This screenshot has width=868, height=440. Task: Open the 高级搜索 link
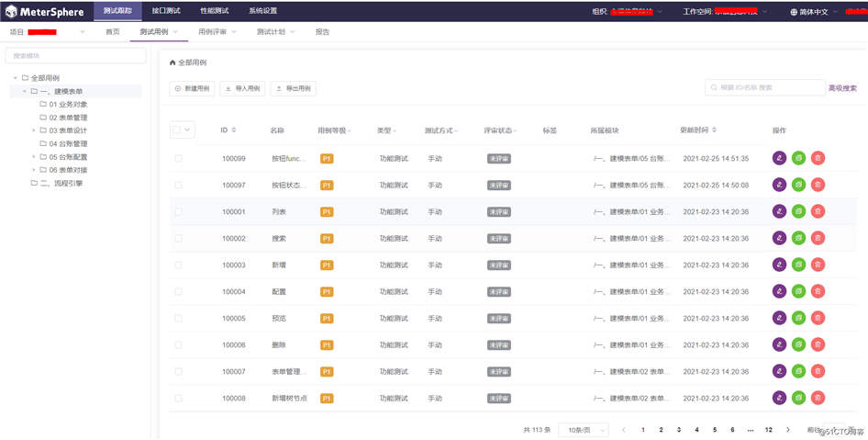pos(842,88)
